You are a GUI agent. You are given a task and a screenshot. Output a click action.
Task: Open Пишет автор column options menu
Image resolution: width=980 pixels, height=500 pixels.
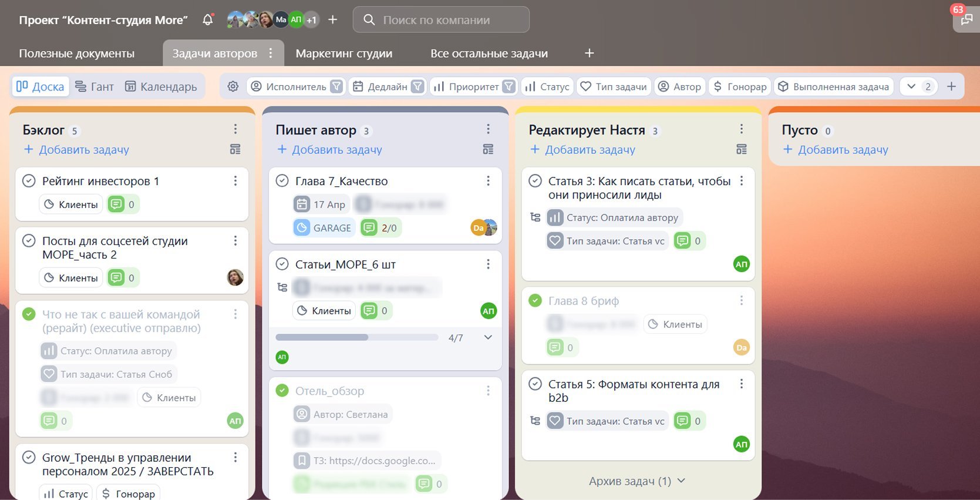tap(488, 129)
